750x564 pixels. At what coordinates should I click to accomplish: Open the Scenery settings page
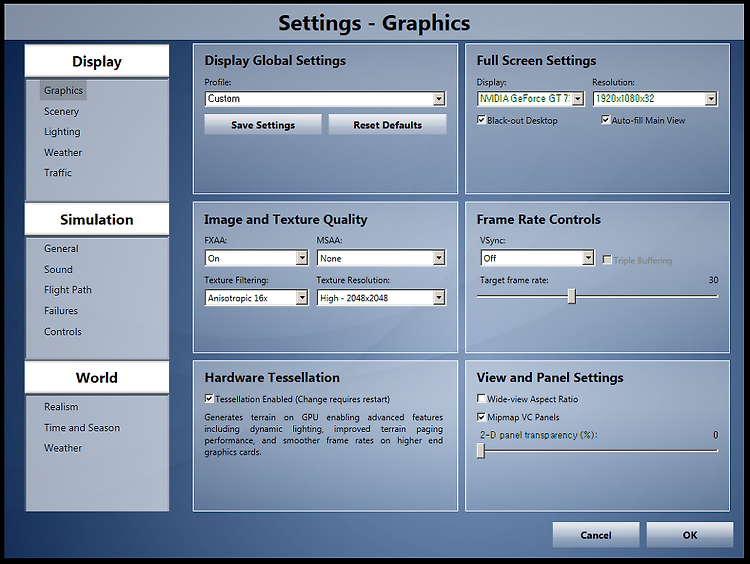click(x=61, y=111)
